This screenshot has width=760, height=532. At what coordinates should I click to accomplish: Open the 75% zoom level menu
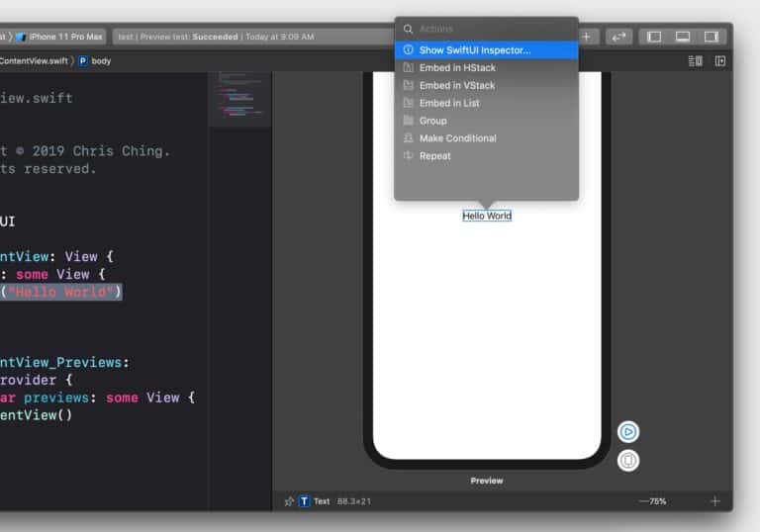coord(658,501)
